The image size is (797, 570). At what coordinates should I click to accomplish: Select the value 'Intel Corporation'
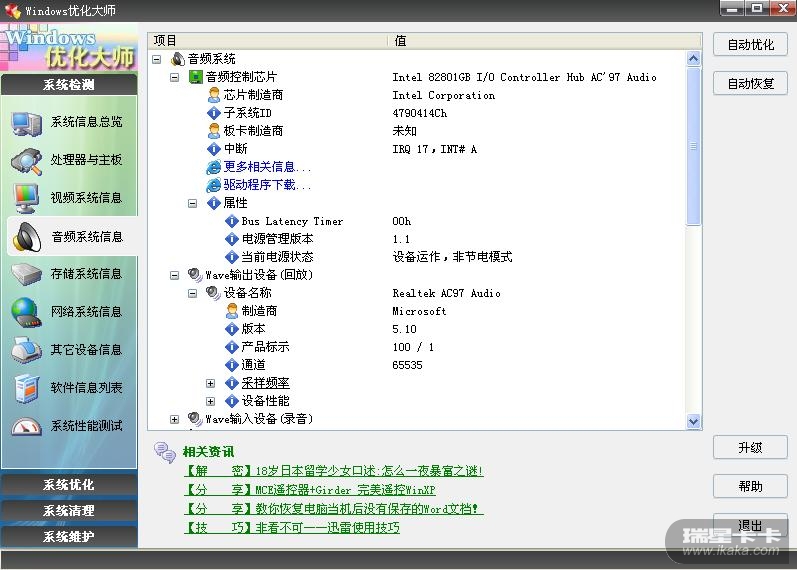(444, 95)
